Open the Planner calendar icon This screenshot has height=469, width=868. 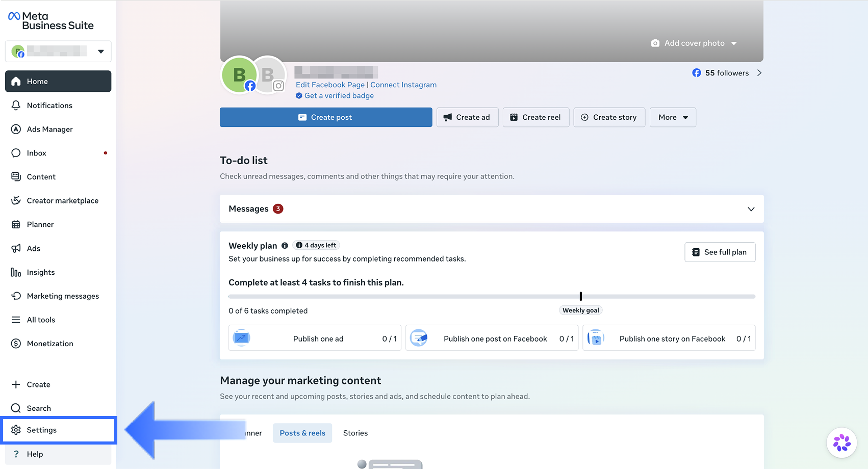click(x=16, y=224)
